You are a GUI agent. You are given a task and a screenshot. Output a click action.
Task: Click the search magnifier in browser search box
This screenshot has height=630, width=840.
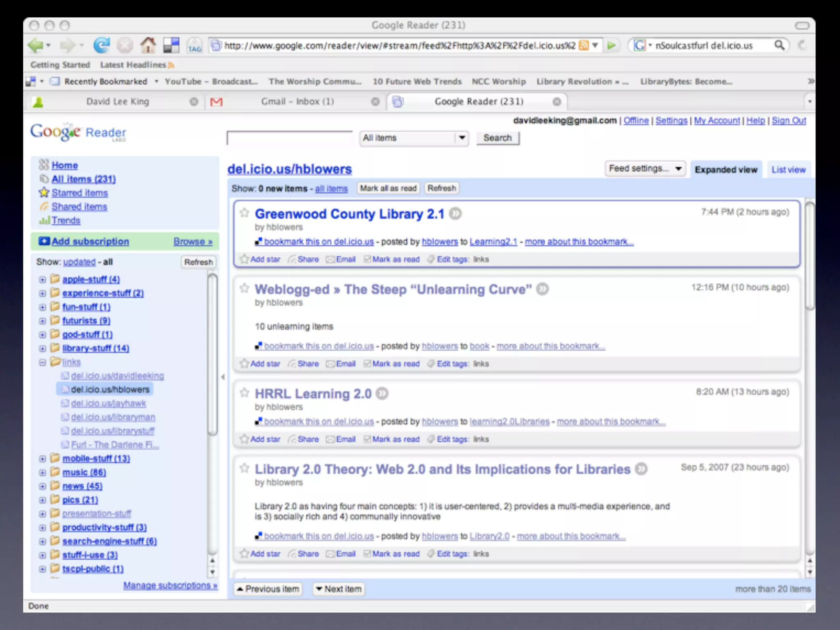[779, 45]
